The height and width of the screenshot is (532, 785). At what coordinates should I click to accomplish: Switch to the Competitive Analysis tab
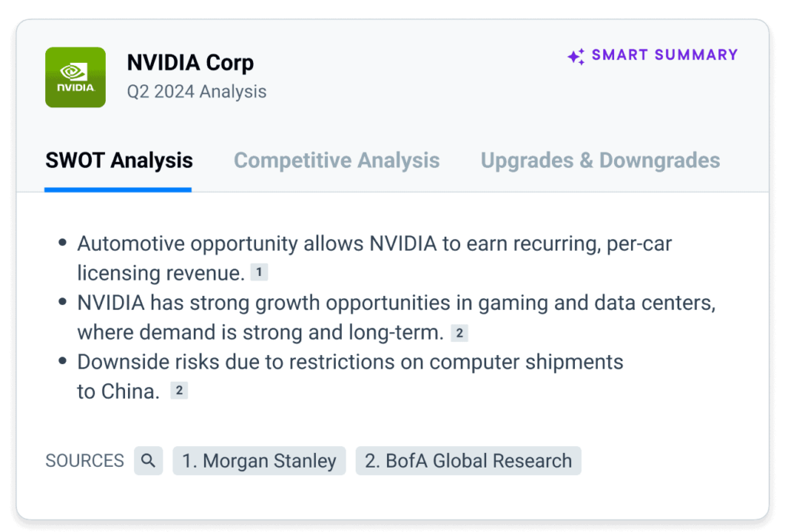click(x=337, y=160)
